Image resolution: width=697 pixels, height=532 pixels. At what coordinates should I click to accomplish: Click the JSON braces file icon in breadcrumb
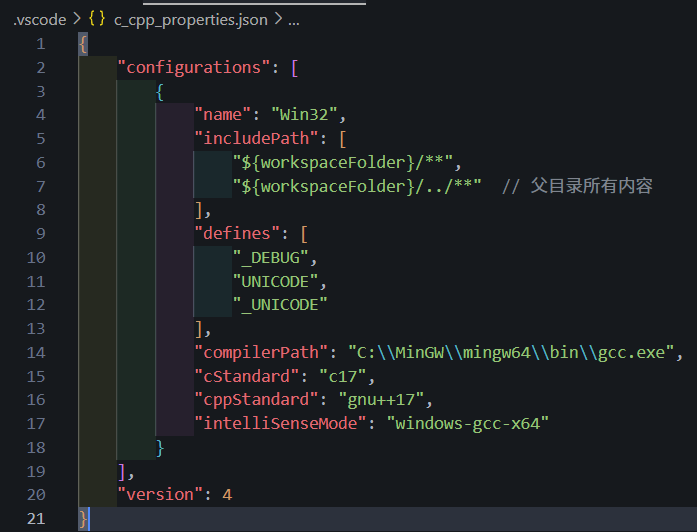[97, 19]
